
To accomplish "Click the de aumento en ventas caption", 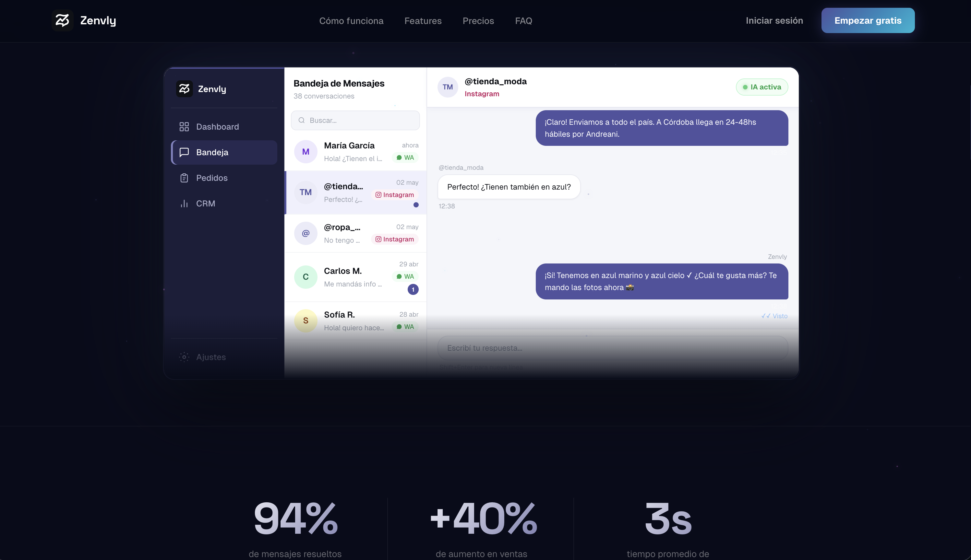I will [x=481, y=554].
